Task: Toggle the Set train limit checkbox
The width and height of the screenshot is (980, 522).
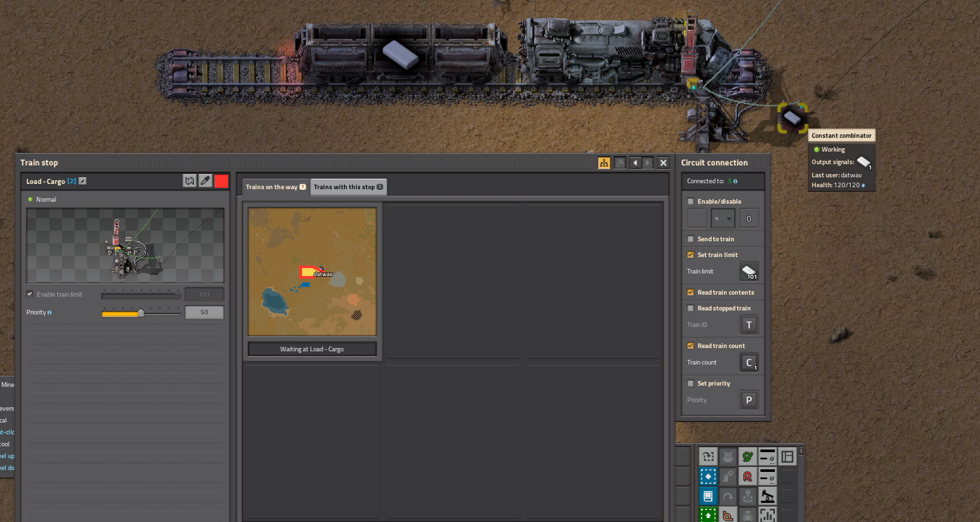Action: [690, 255]
